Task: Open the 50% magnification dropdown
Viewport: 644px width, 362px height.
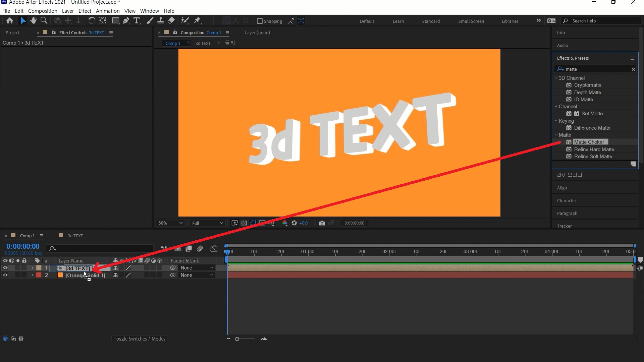Action: pos(170,223)
